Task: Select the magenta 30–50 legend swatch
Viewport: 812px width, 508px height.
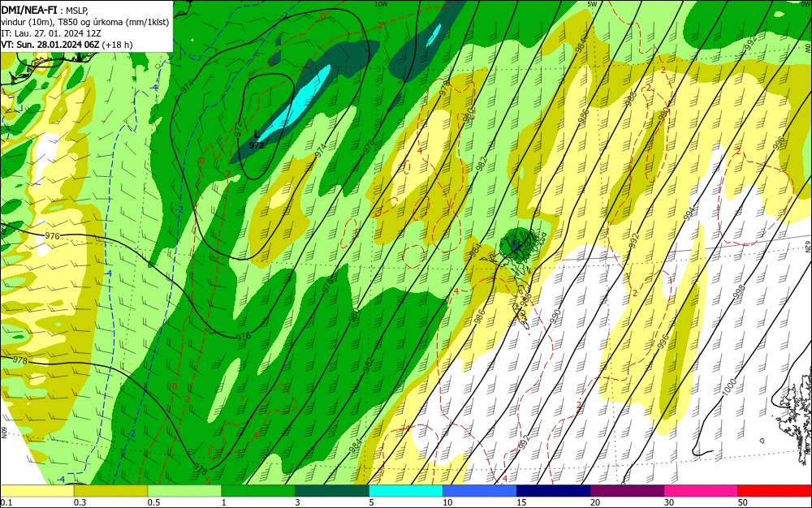Action: [701, 491]
